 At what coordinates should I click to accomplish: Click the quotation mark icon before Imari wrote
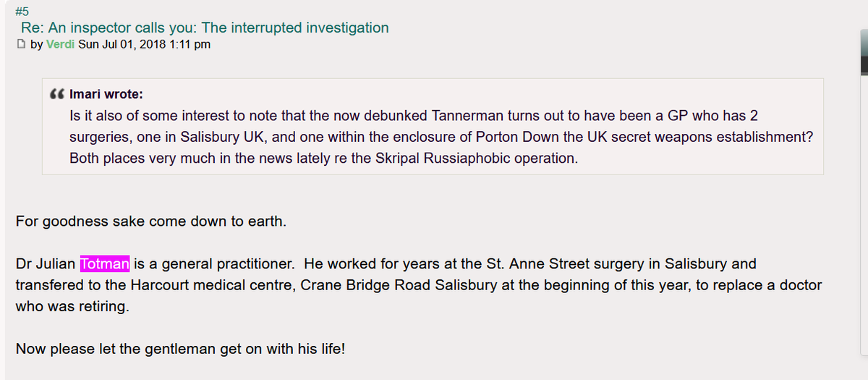click(57, 95)
